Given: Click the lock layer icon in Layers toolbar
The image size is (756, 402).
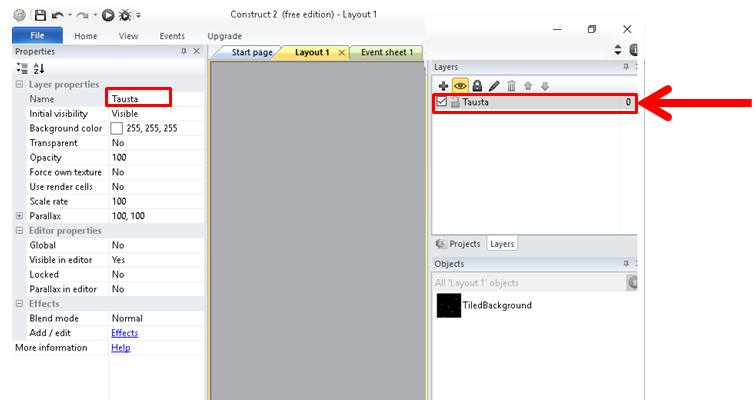Looking at the screenshot, I should click(x=477, y=86).
